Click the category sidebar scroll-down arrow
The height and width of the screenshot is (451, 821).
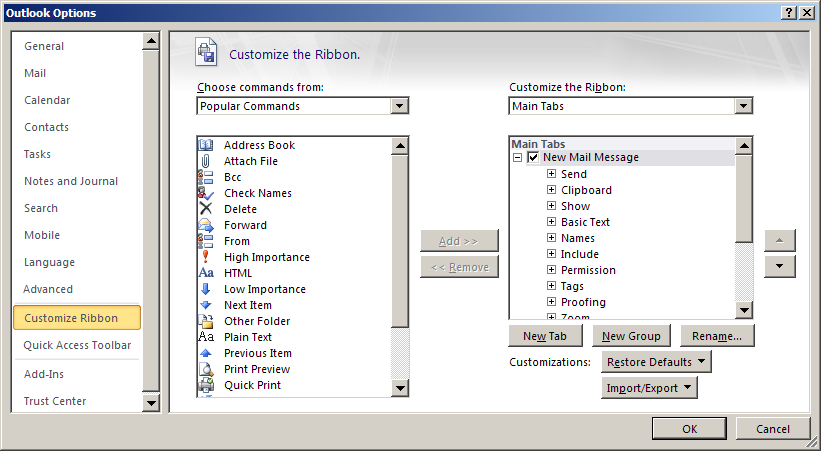pos(151,403)
